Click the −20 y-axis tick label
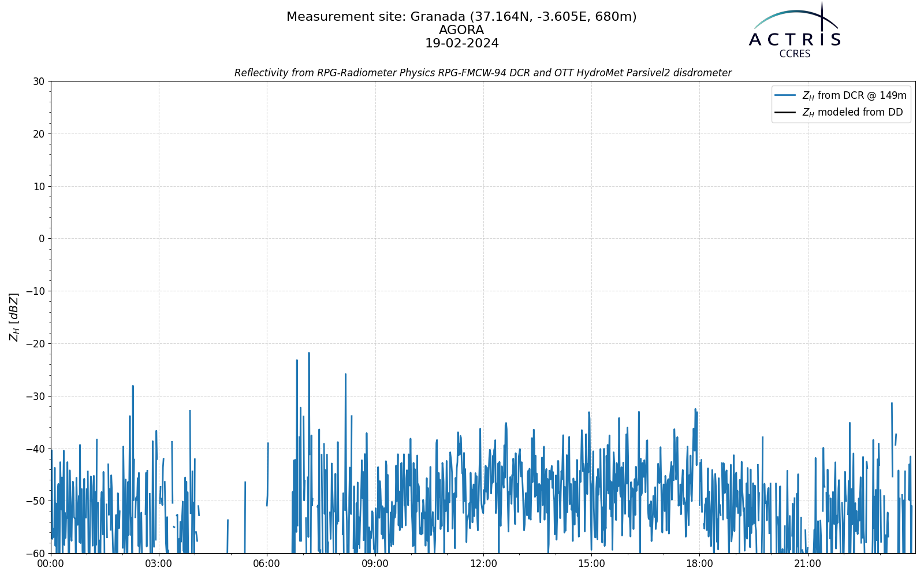924x578 pixels. coord(35,344)
